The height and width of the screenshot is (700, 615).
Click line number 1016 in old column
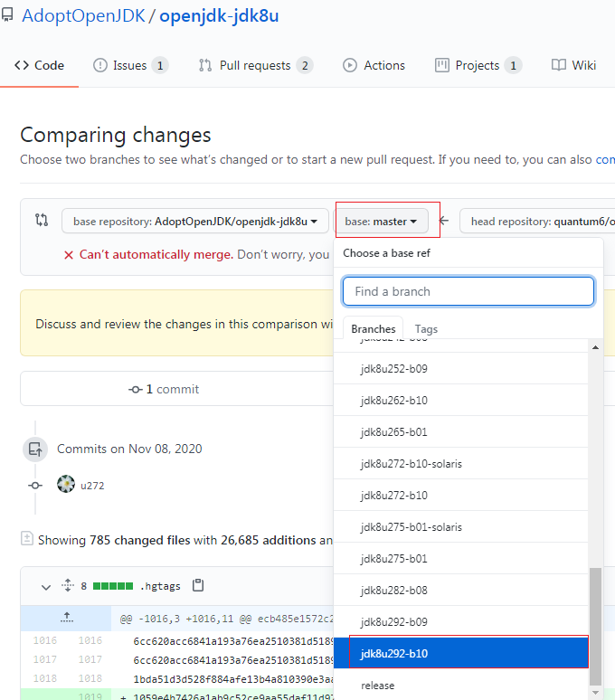(x=45, y=640)
